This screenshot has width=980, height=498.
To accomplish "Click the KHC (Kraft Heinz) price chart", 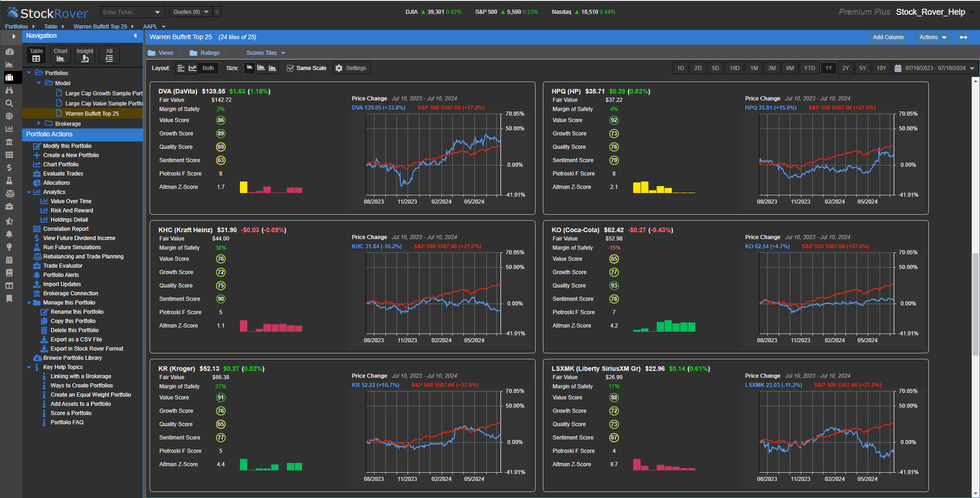I will 433,293.
